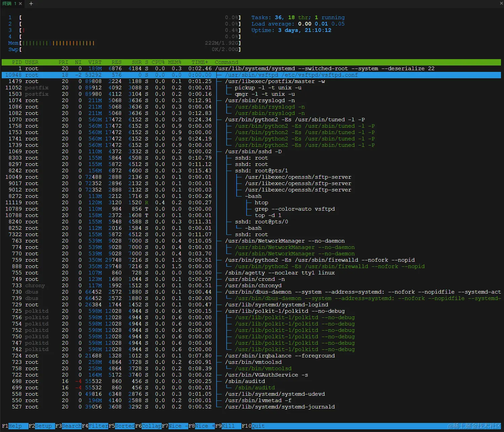Click F6 Collapse in the footer
The image size is (504, 432).
point(148,426)
